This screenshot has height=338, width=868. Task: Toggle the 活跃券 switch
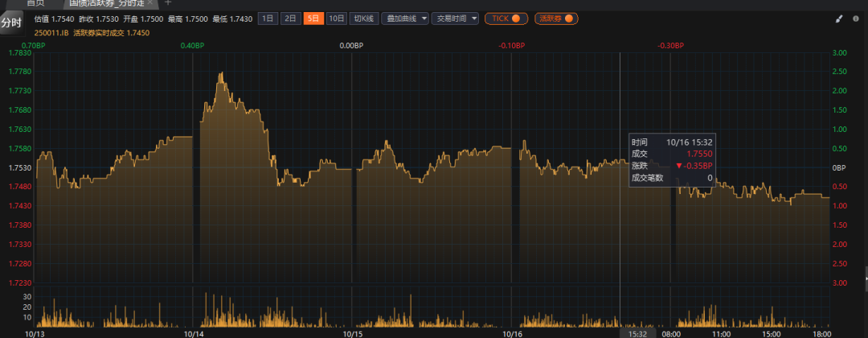pos(556,18)
